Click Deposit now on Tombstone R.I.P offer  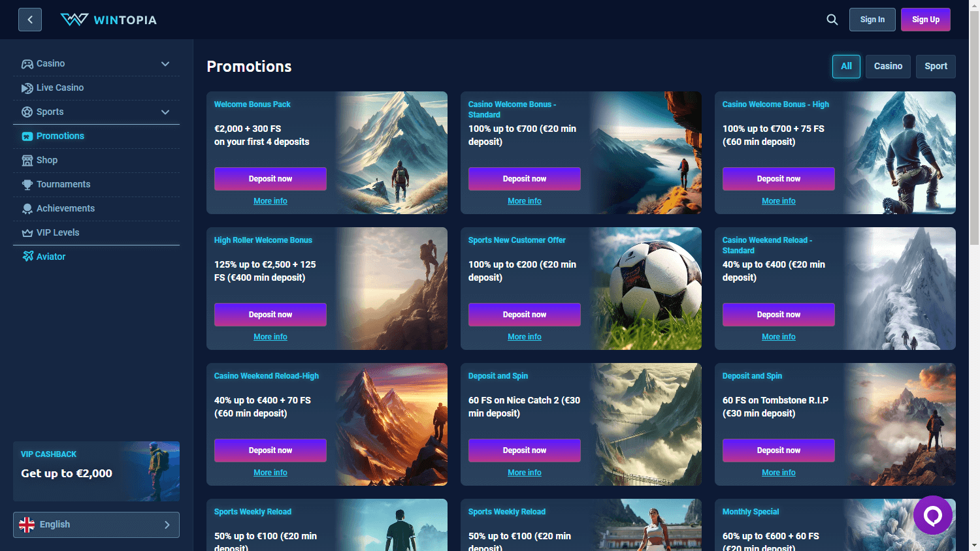coord(779,450)
